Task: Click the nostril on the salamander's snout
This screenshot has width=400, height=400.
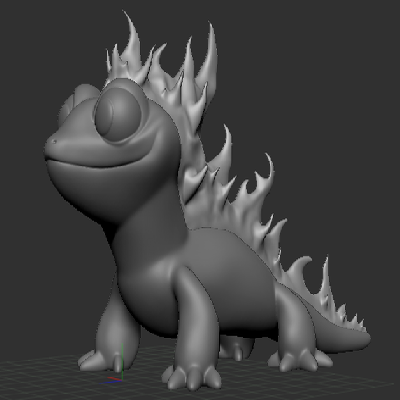Action: coord(55,142)
